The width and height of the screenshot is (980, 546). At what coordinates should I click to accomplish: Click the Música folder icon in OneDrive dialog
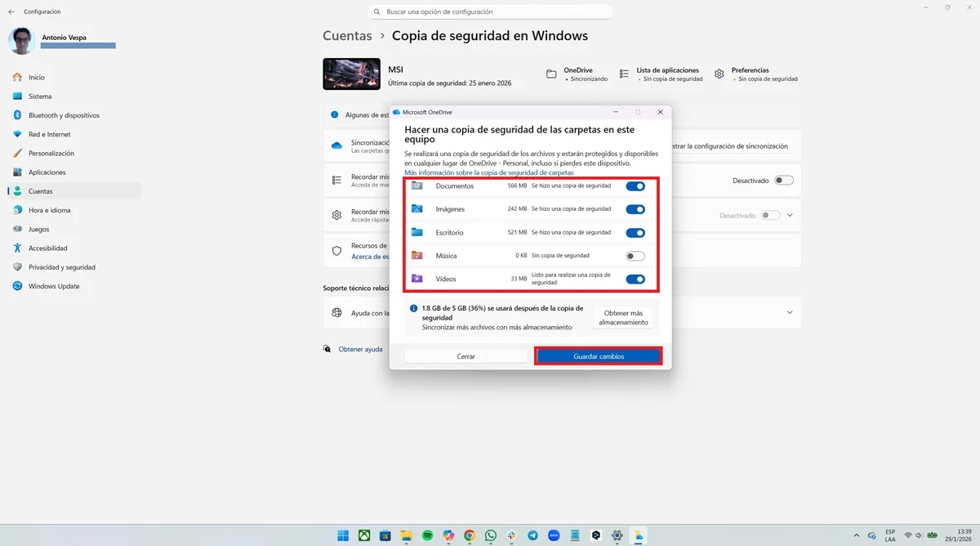[417, 255]
